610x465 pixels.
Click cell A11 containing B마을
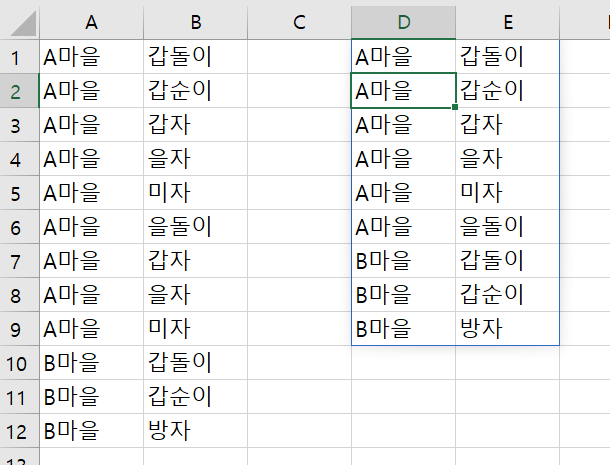coord(91,397)
